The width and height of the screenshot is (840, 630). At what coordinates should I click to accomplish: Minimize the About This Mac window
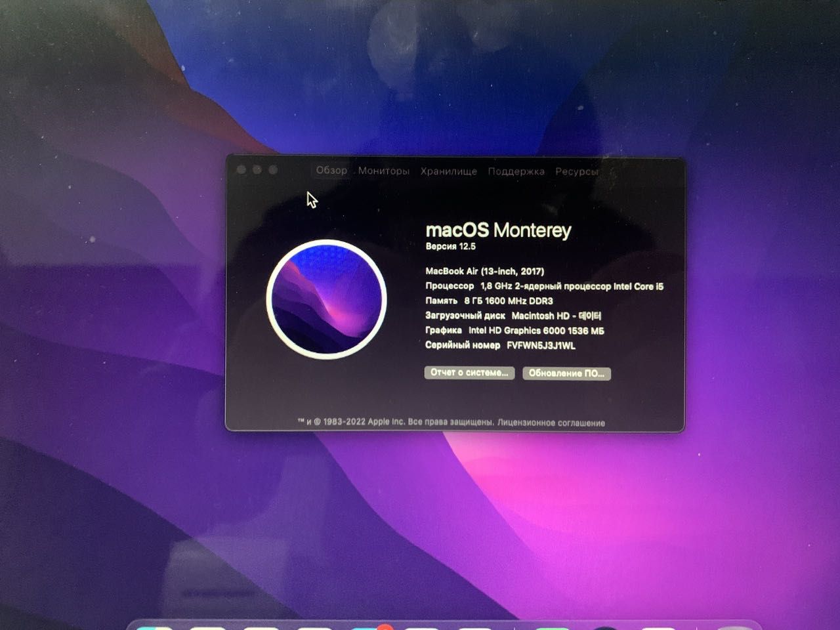coord(257,170)
